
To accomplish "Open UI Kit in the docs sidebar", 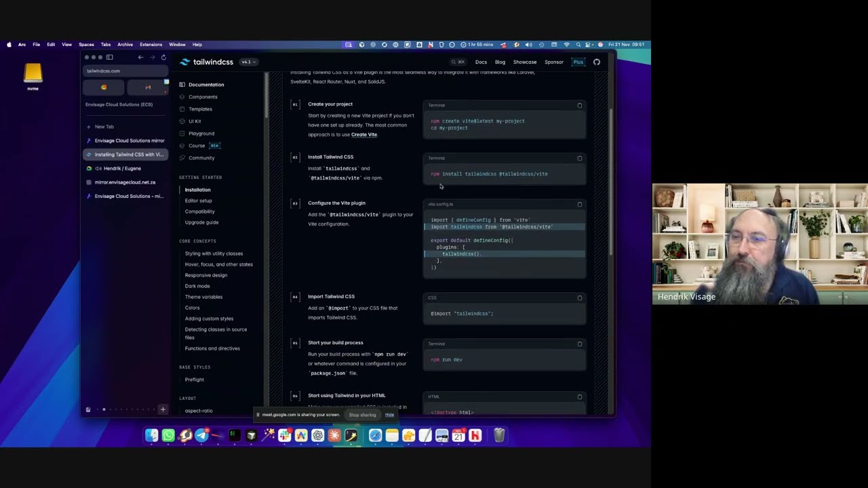I will click(x=195, y=121).
